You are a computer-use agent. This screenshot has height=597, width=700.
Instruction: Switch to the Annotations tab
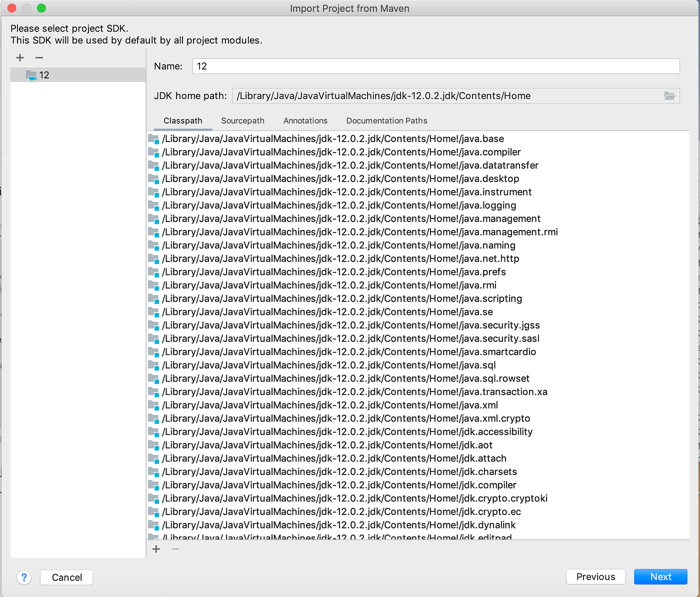tap(305, 120)
